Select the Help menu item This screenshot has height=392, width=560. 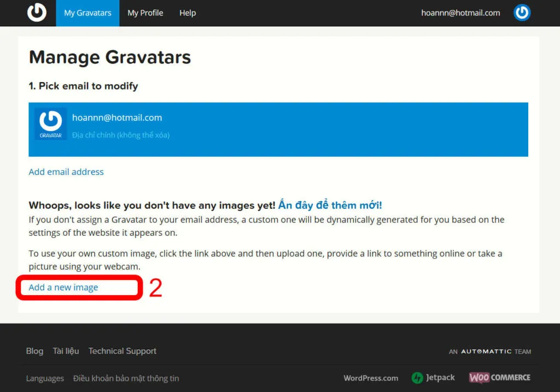point(187,13)
